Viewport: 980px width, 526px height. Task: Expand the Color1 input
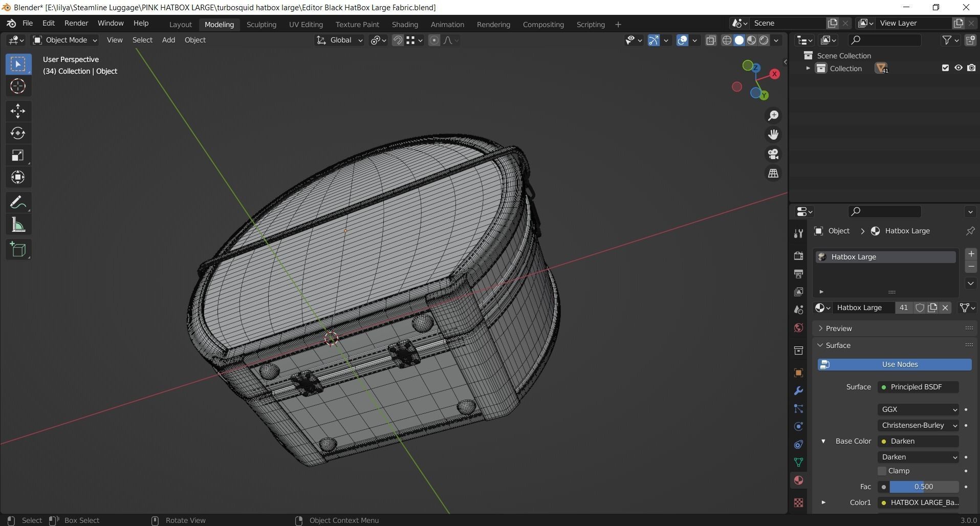pos(823,502)
